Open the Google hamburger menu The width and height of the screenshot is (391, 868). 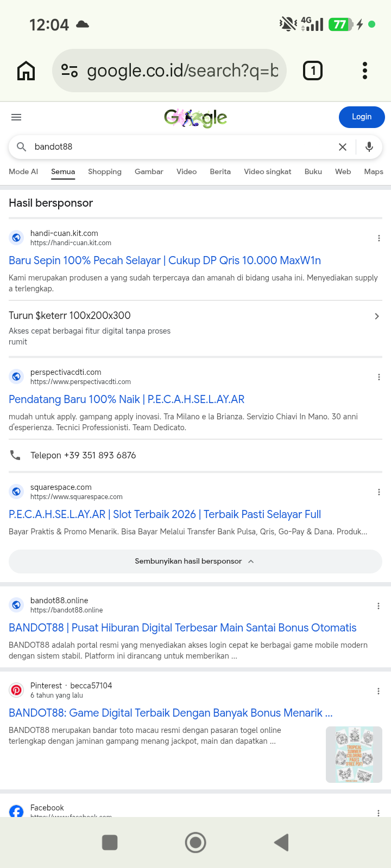click(16, 117)
